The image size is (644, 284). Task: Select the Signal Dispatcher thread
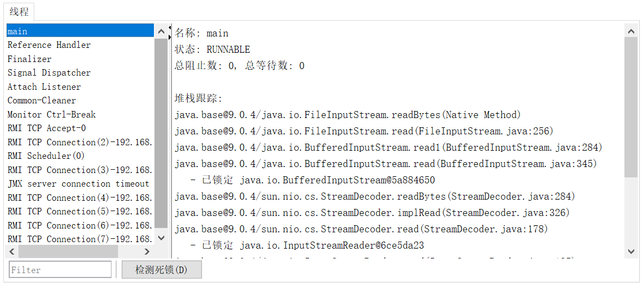49,73
